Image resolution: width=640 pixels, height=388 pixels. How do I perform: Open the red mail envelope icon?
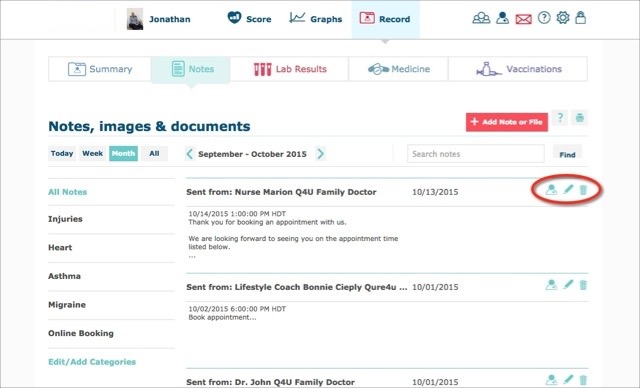coord(523,19)
